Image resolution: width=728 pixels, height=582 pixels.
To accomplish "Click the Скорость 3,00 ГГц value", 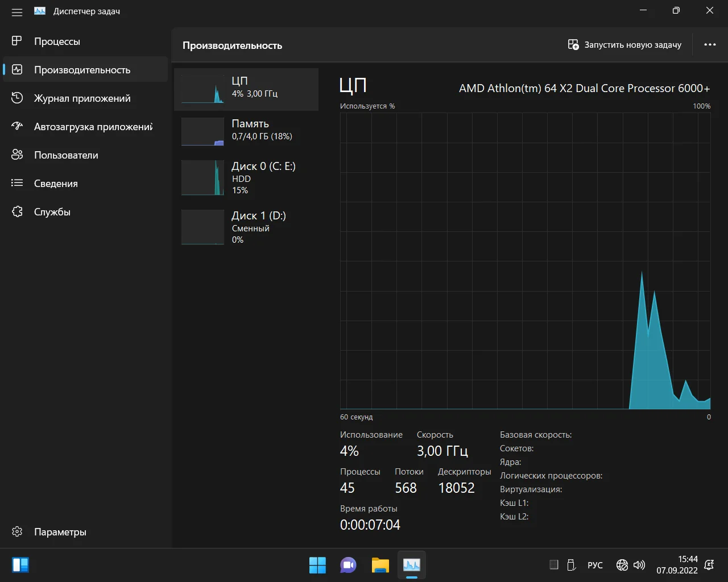I will coord(442,451).
